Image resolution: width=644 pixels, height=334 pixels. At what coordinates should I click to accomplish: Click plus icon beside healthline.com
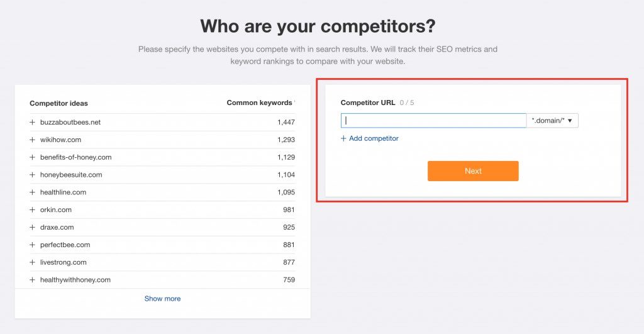(32, 192)
